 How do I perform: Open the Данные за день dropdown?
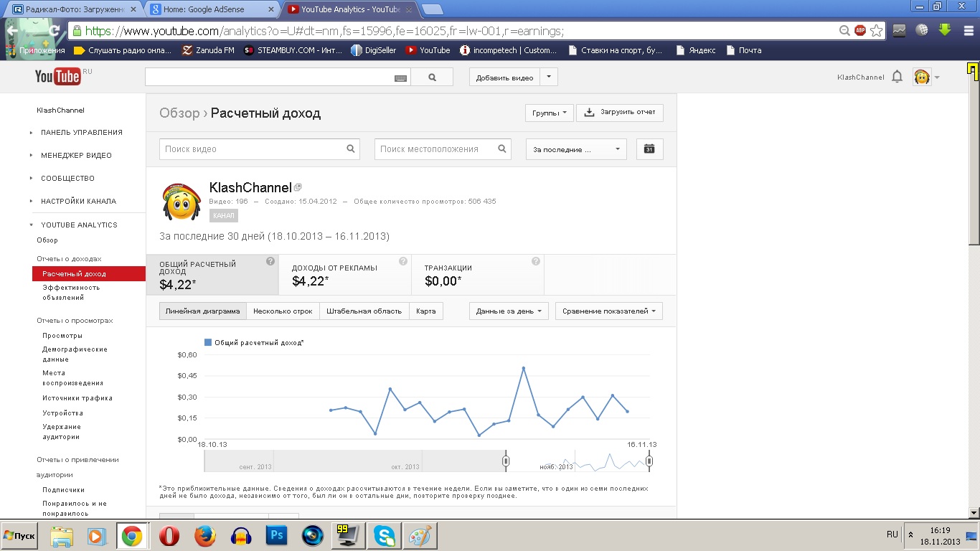(x=509, y=311)
